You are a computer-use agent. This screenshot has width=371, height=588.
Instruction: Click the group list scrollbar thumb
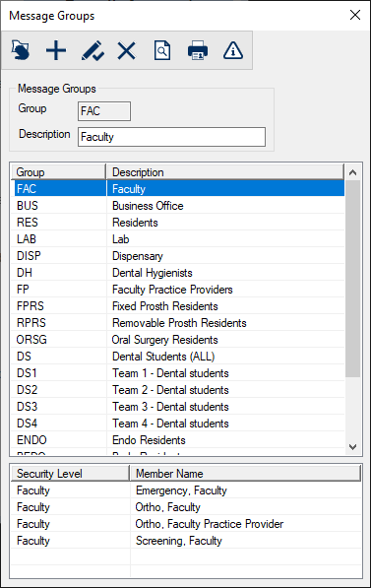[352, 279]
